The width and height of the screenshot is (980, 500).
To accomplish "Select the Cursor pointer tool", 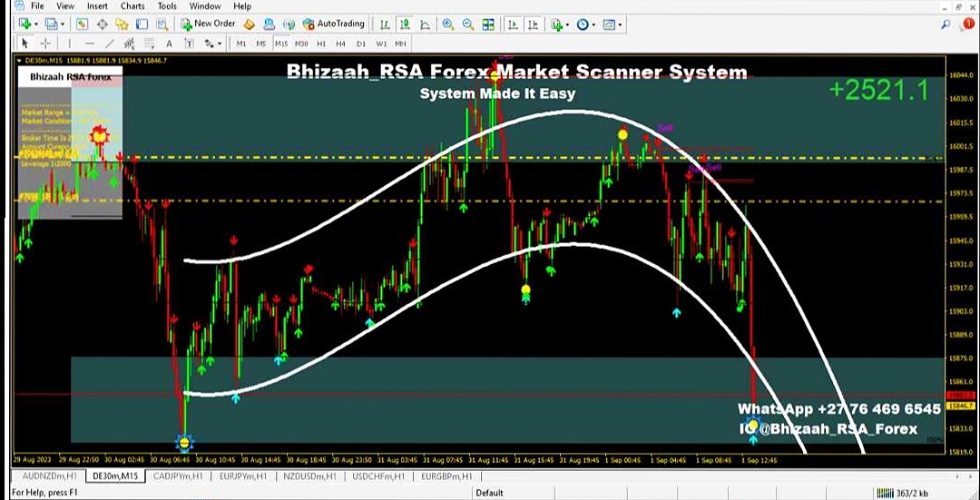I will click(25, 44).
